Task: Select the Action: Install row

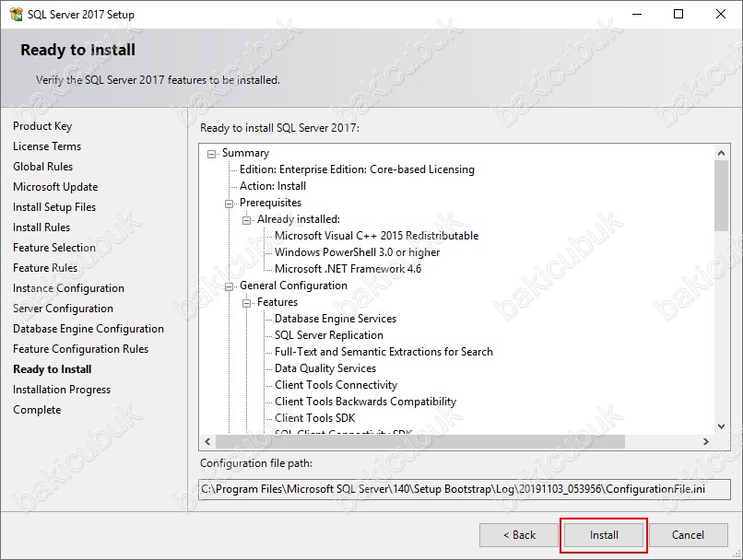Action: click(x=273, y=186)
